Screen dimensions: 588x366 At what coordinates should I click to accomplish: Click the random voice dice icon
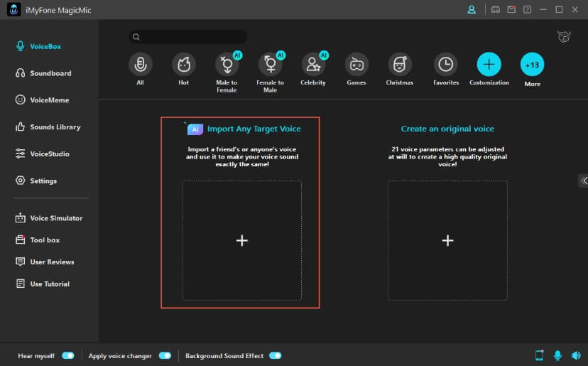point(564,37)
